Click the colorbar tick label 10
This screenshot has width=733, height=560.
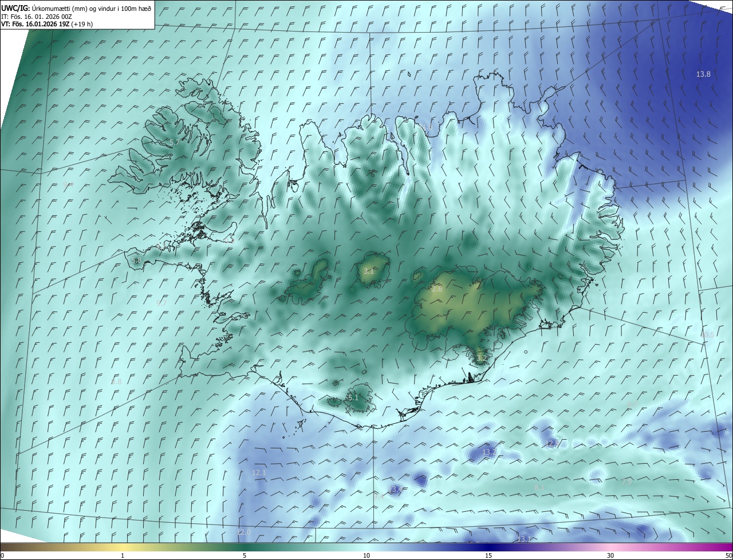tap(366, 555)
